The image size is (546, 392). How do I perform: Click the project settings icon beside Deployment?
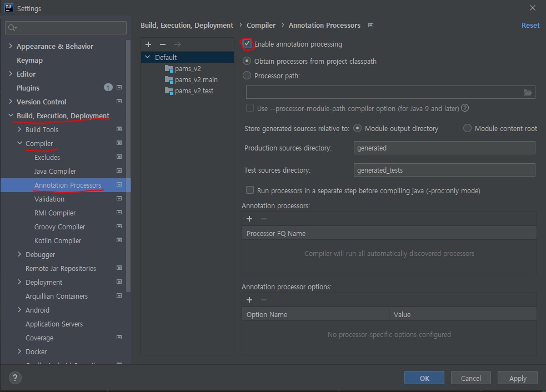click(x=119, y=282)
